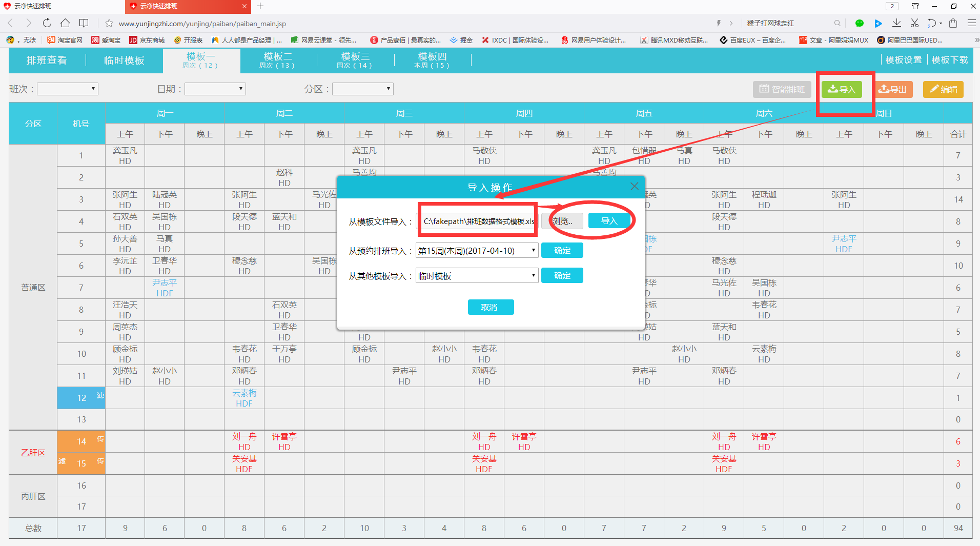This screenshot has height=546, width=980.
Task: Close the 导入操作 dialog with X
Action: tap(634, 187)
